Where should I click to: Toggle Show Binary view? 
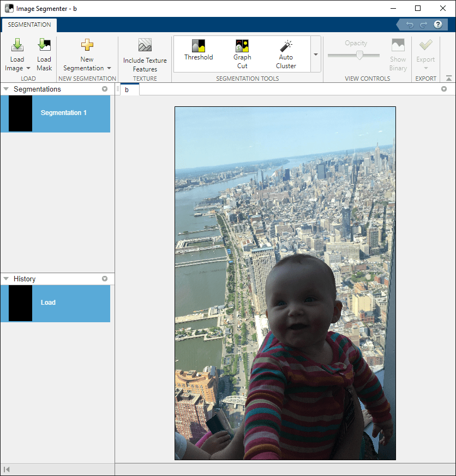(398, 55)
